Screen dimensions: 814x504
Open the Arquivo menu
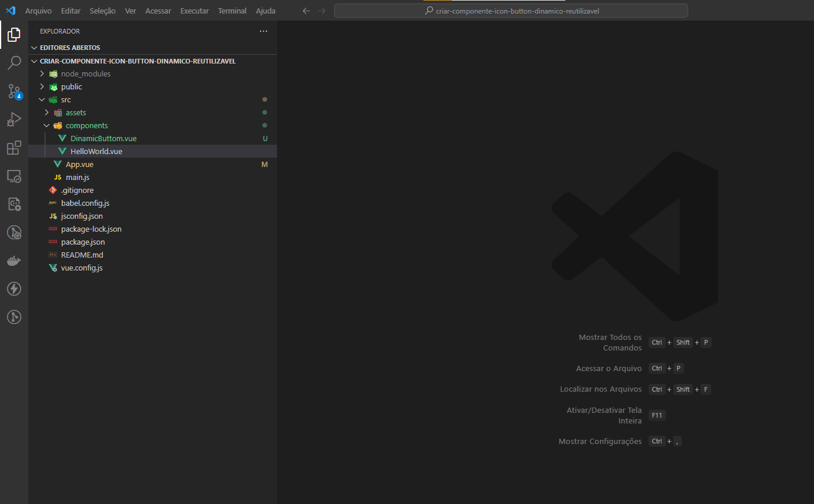point(38,11)
